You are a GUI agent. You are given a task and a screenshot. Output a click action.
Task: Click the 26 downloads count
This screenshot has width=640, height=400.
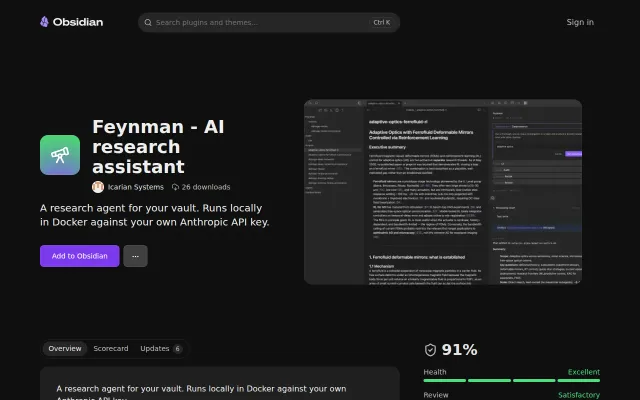pos(206,187)
